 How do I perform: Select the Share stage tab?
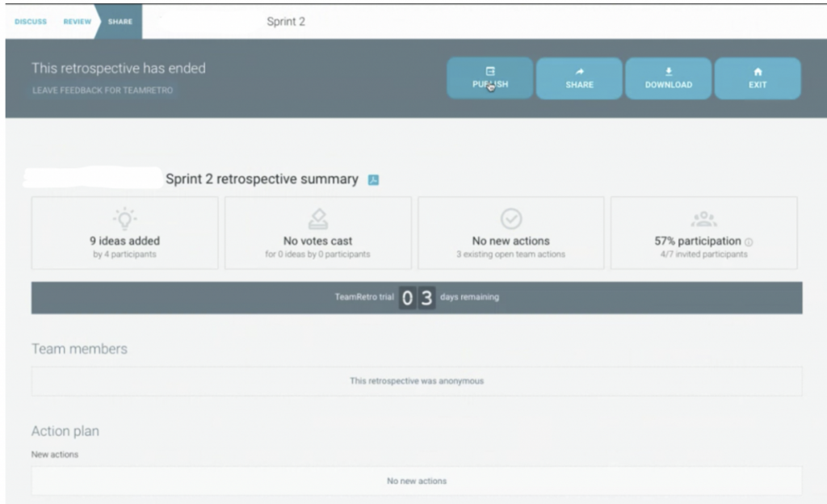coord(120,22)
